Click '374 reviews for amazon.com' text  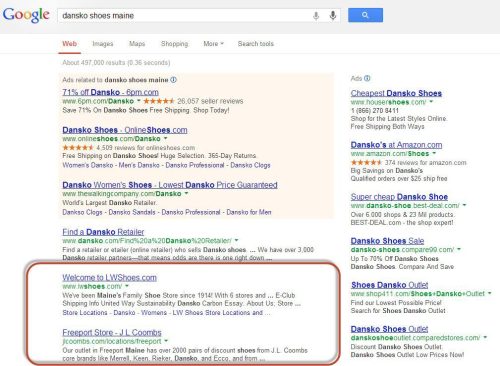click(x=426, y=163)
